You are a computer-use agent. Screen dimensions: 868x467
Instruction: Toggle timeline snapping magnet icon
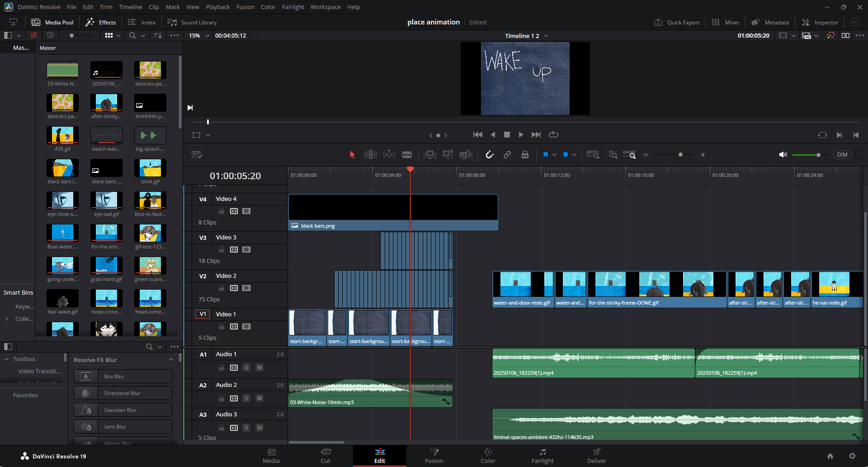[490, 155]
